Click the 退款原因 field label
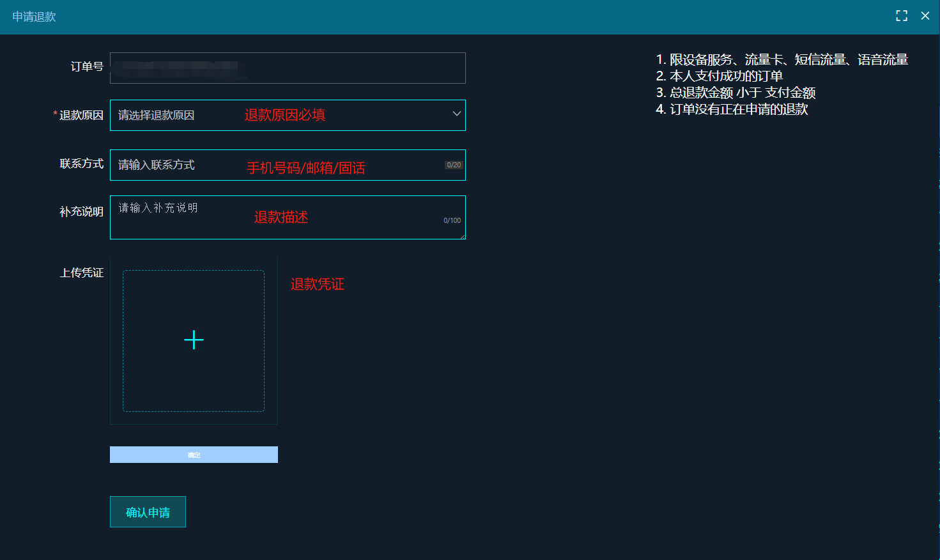940x560 pixels. point(81,115)
